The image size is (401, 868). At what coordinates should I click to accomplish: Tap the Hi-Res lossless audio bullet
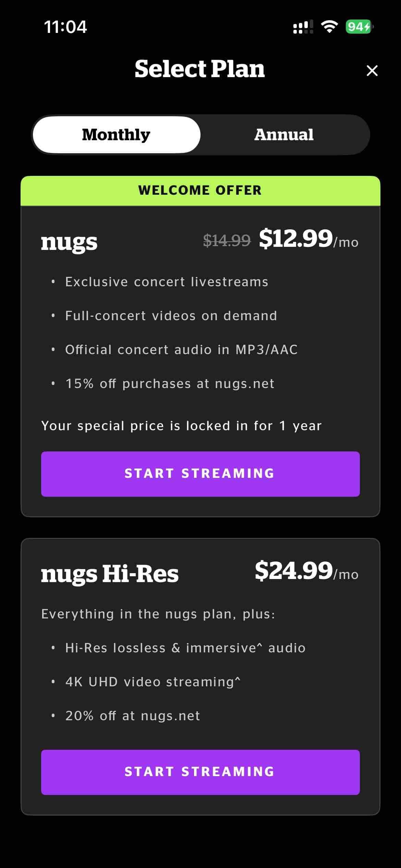coord(185,648)
